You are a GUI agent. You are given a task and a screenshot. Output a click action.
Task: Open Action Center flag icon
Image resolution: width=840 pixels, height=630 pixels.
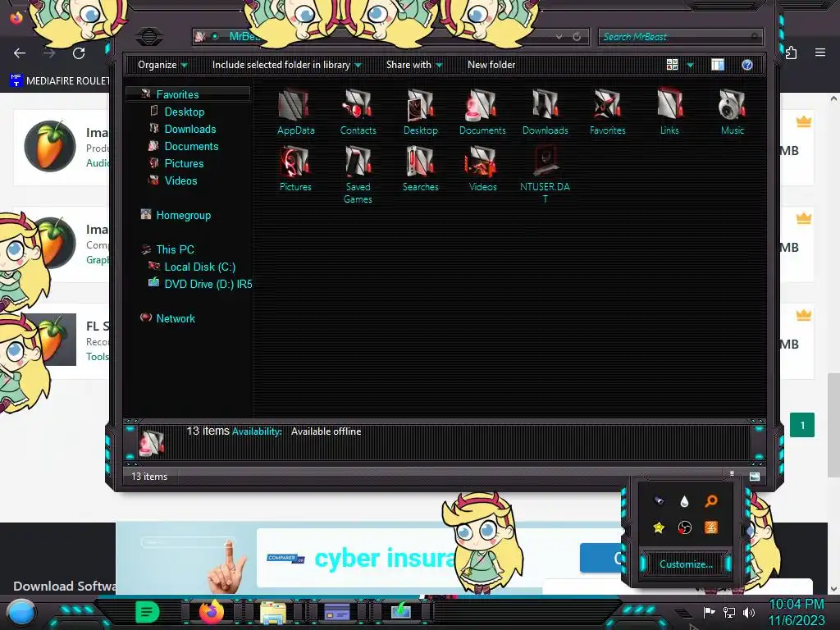(710, 612)
